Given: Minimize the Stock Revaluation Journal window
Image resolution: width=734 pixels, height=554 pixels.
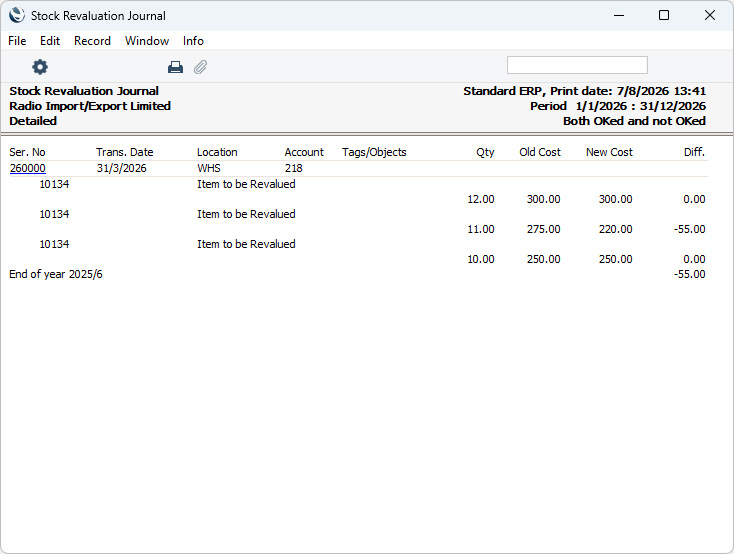Looking at the screenshot, I should (x=619, y=15).
